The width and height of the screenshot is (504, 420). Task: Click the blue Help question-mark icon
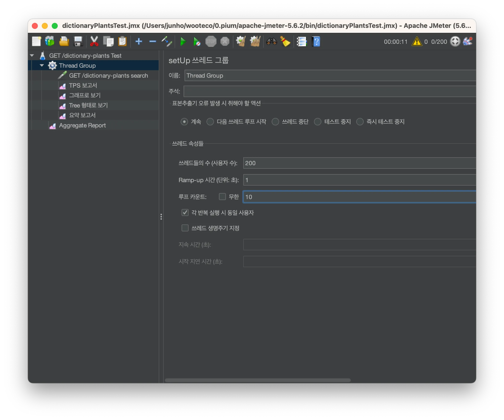(316, 42)
